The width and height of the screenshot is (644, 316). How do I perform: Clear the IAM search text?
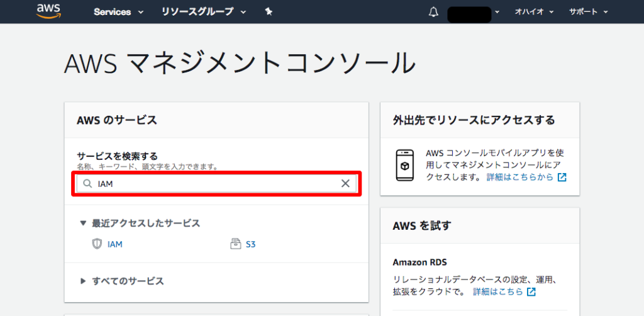pyautogui.click(x=345, y=184)
